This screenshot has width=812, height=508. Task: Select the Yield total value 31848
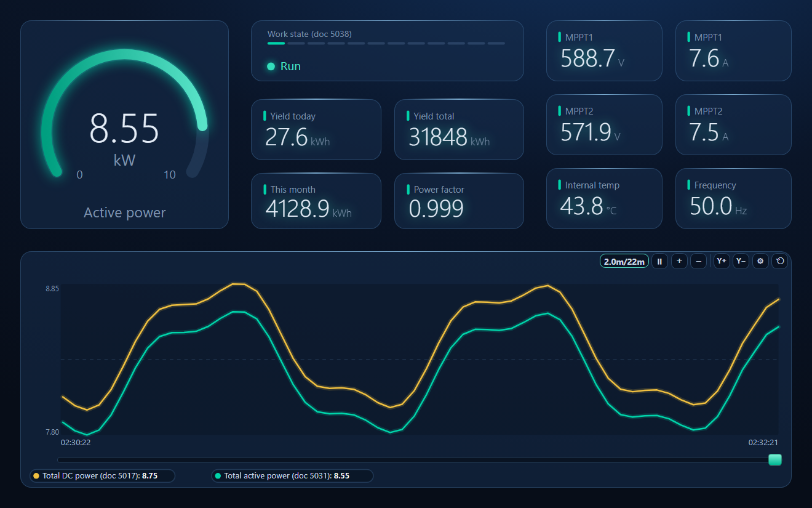pos(438,137)
